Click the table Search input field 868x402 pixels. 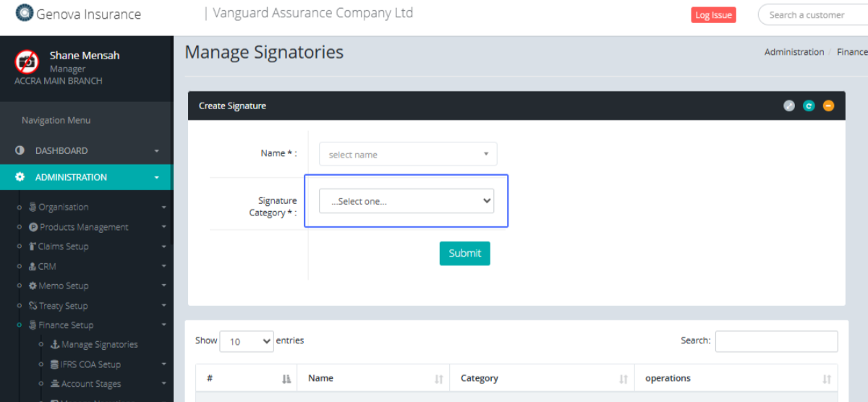click(x=776, y=341)
